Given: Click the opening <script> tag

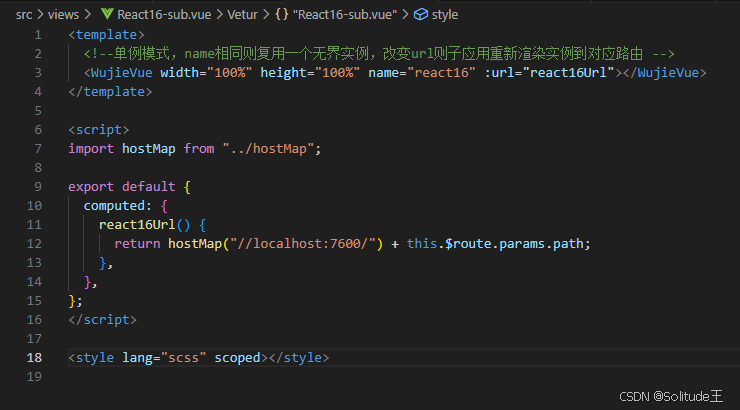Looking at the screenshot, I should (x=99, y=130).
